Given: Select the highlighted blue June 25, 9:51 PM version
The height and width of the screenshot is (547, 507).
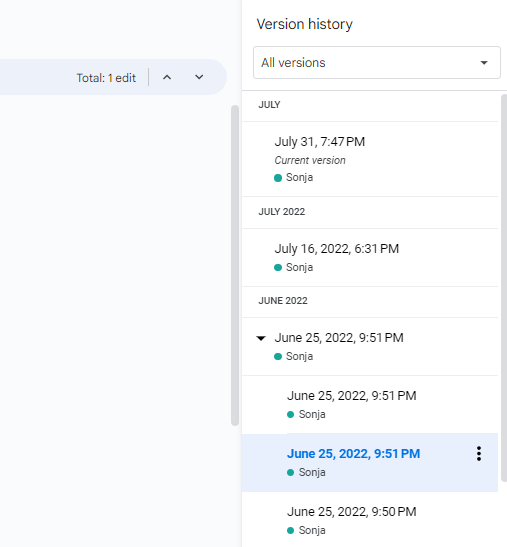Looking at the screenshot, I should tap(370, 463).
